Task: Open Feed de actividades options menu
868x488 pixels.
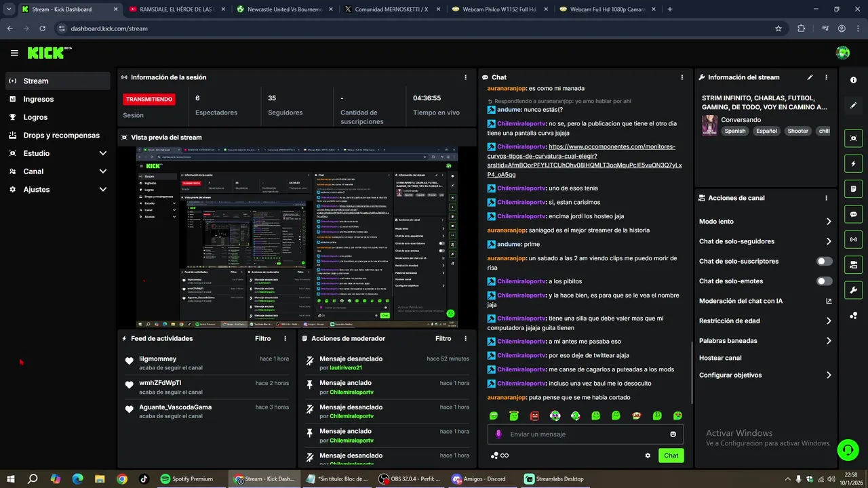Action: pos(285,338)
